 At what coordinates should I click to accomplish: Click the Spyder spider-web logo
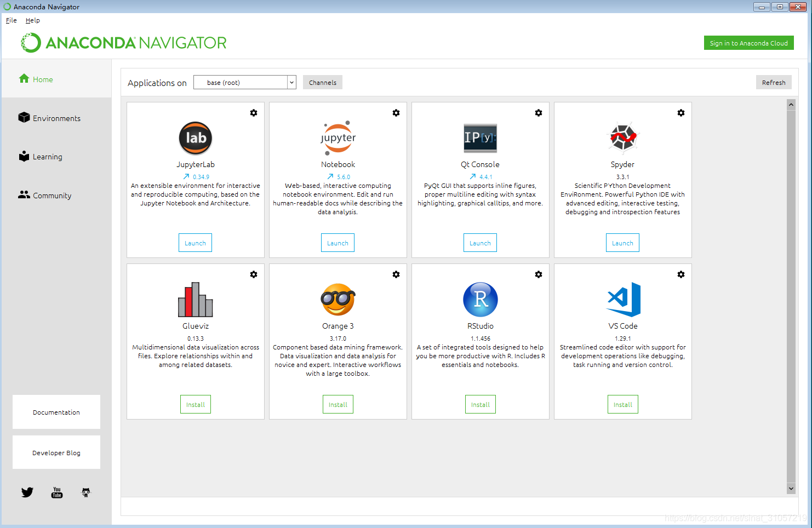623,137
